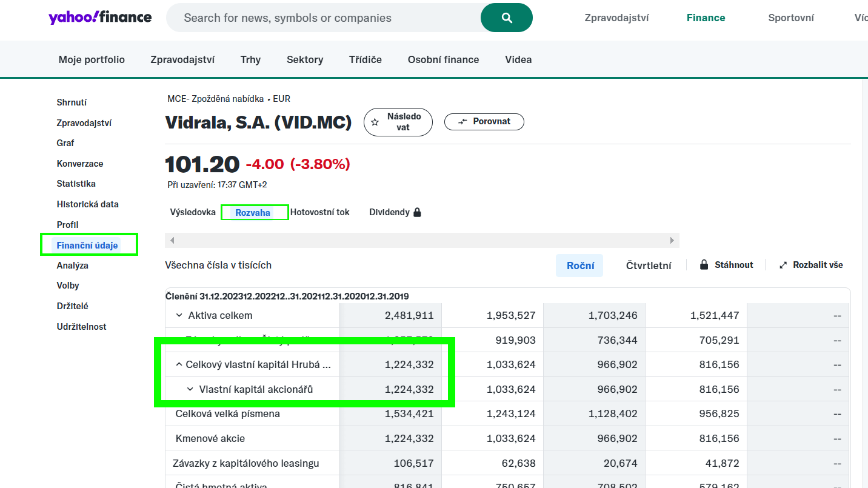Click the lock icon beside Stáhnout
868x488 pixels.
click(x=703, y=264)
